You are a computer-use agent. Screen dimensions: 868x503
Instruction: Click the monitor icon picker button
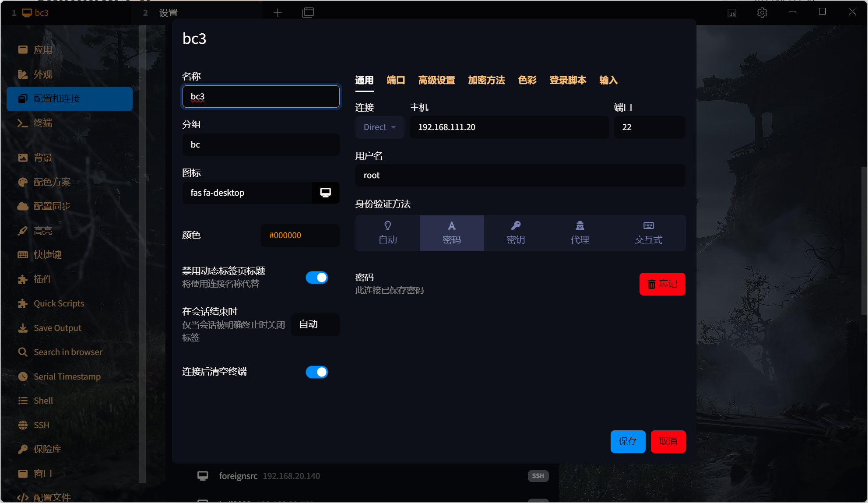325,193
